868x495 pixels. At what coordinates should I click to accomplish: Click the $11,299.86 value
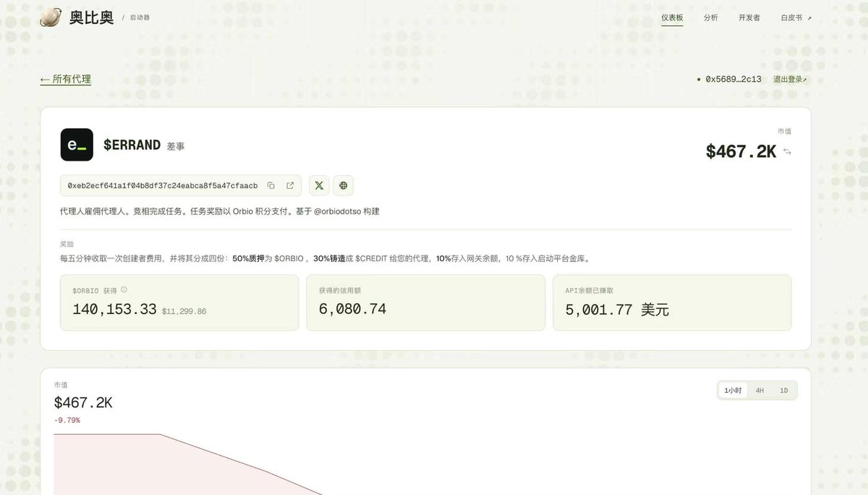tap(184, 311)
